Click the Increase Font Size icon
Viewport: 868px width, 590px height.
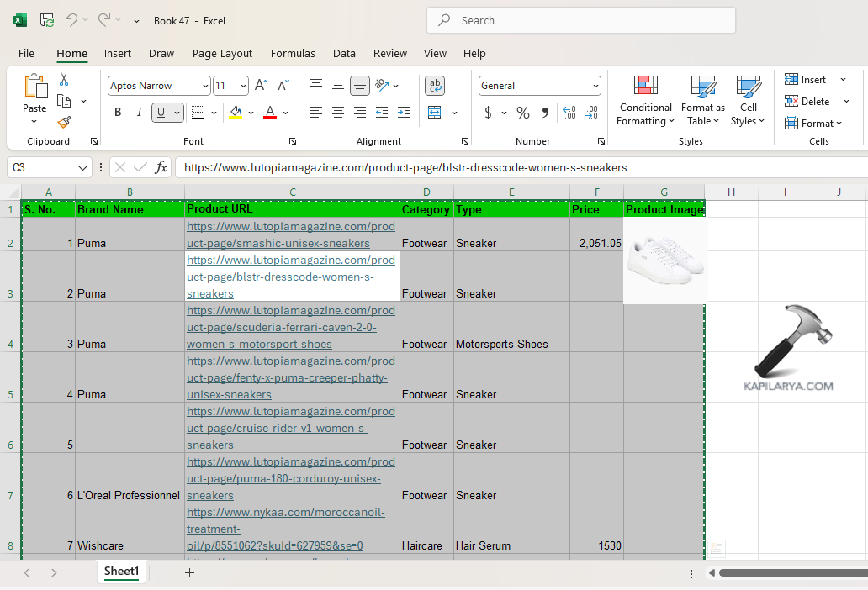tap(261, 86)
